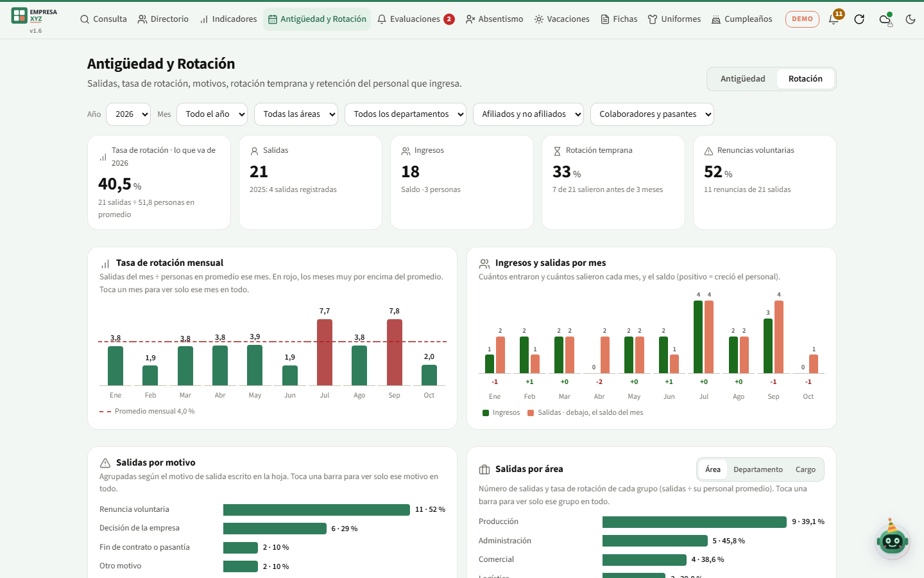
Task: Click the Fin de contrato o pasantía bar
Action: (241, 548)
